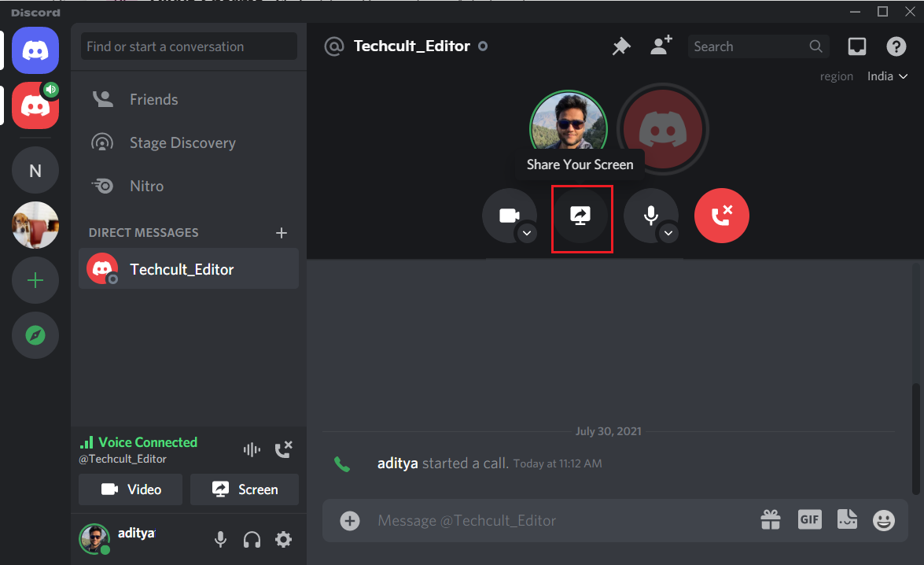
Task: Expand microphone options via its chevron
Action: [668, 233]
